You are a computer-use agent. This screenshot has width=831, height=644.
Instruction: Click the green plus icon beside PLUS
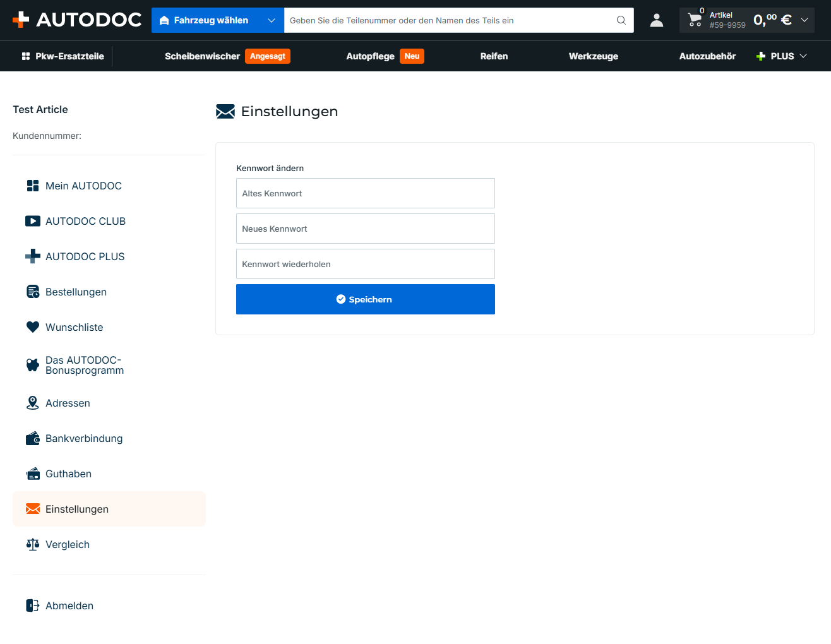(761, 56)
